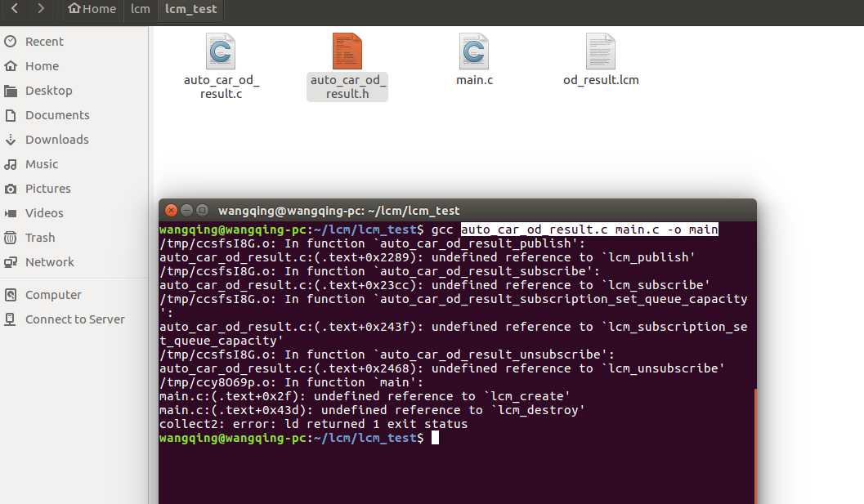Open the main.c file icon
864x504 pixels.
474,57
